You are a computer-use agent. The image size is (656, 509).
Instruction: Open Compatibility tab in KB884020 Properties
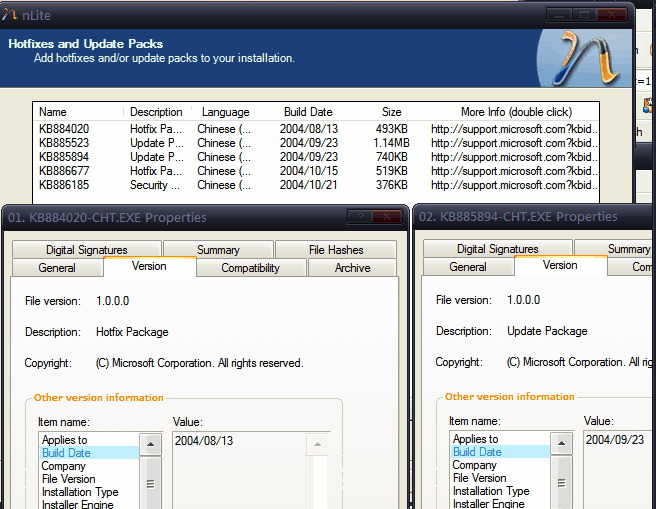250,268
